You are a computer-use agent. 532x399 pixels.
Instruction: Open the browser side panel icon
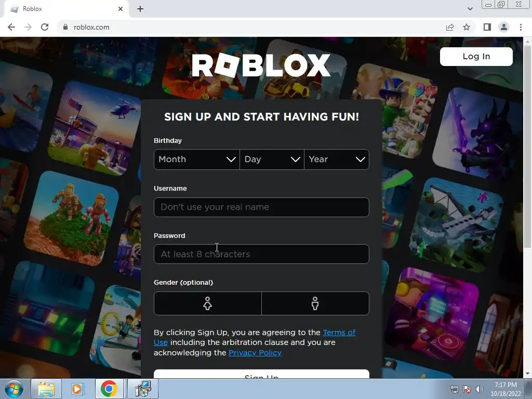(x=487, y=27)
